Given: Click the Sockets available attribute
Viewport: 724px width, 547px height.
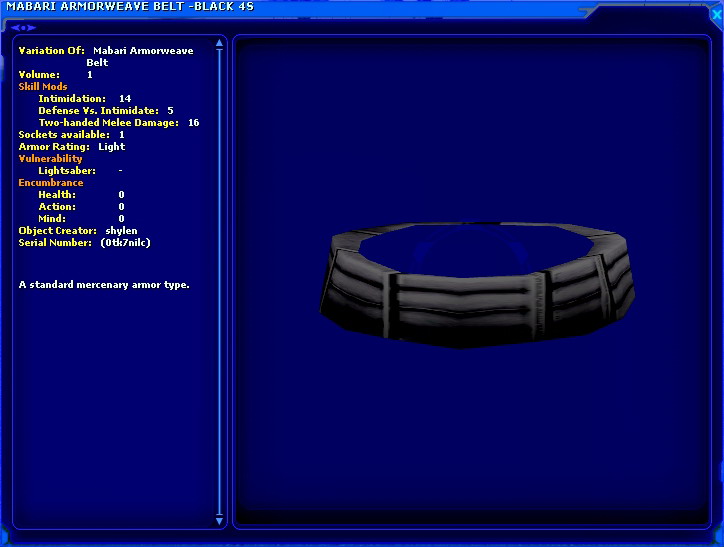Looking at the screenshot, I should 71,135.
